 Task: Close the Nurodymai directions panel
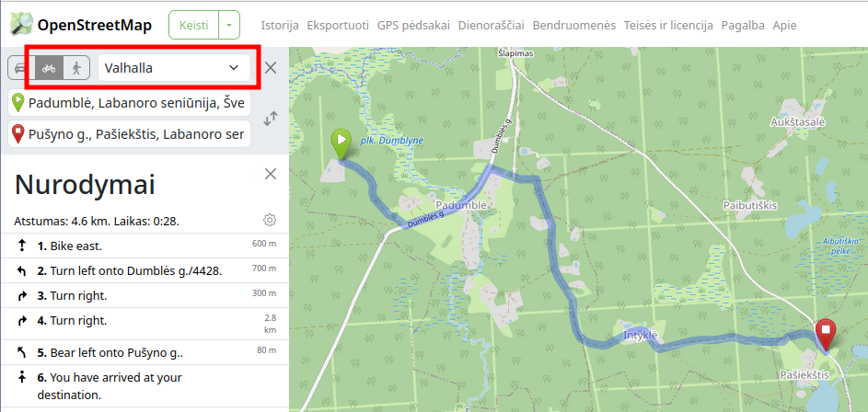[270, 174]
